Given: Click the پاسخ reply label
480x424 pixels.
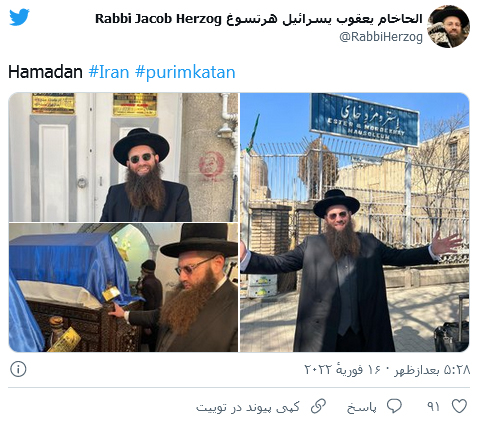Looking at the screenshot, I should 362,408.
